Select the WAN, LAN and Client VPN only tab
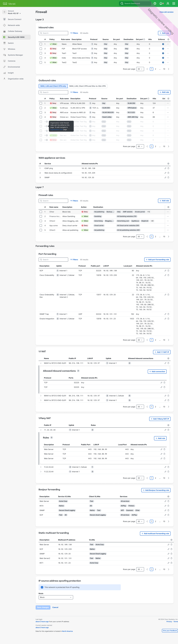 click(53, 86)
